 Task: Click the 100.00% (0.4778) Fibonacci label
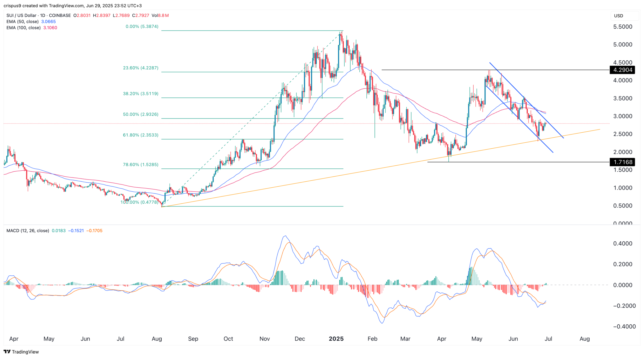tap(140, 202)
